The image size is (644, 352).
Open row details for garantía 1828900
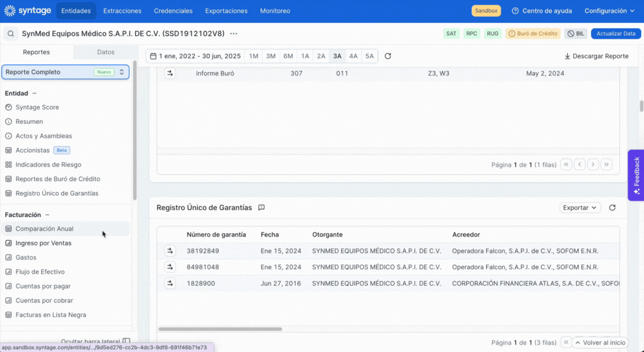pos(170,283)
